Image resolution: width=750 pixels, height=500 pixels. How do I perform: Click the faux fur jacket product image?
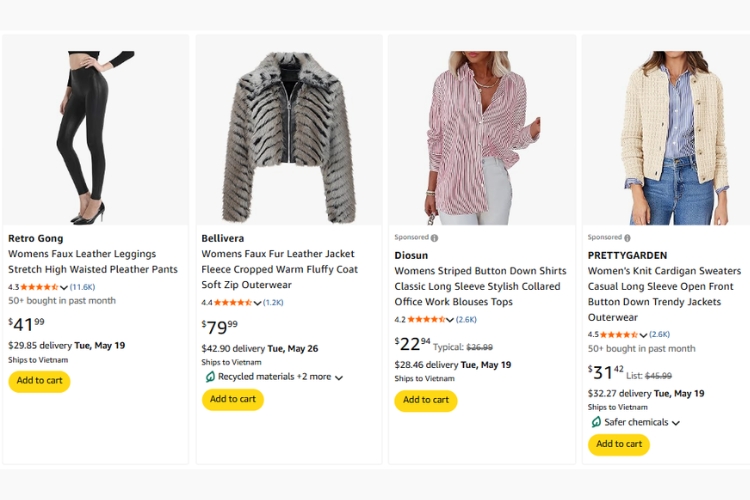289,135
